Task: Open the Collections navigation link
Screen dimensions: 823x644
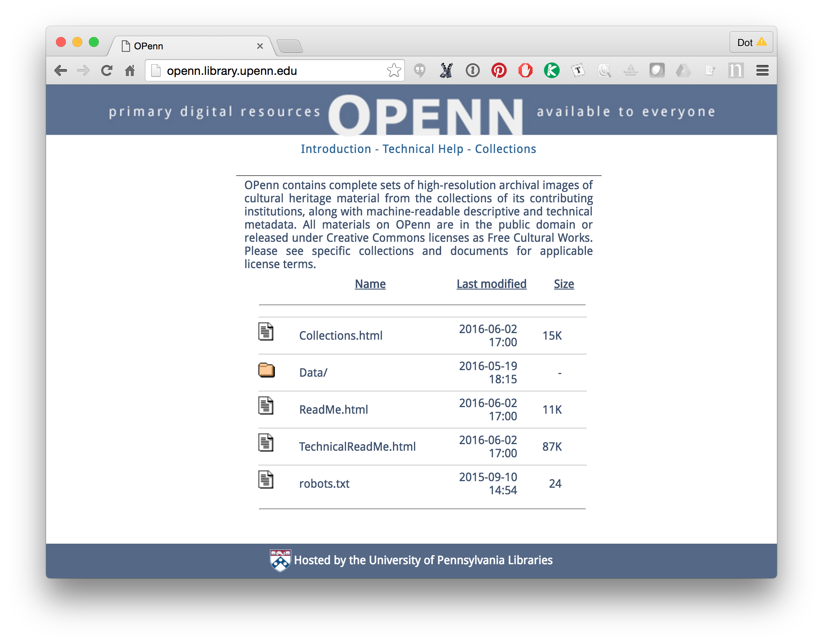Action: point(505,149)
